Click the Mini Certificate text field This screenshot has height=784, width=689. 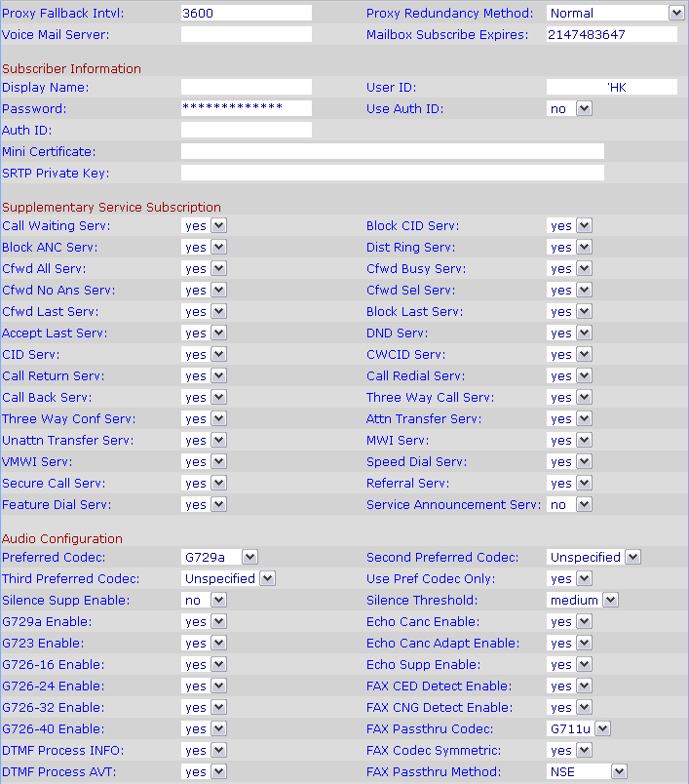tap(392, 151)
